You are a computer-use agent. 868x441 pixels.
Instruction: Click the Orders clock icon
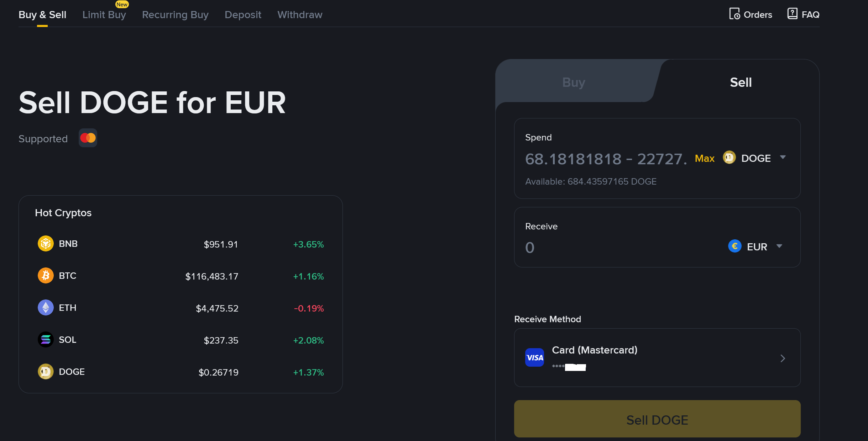tap(734, 14)
